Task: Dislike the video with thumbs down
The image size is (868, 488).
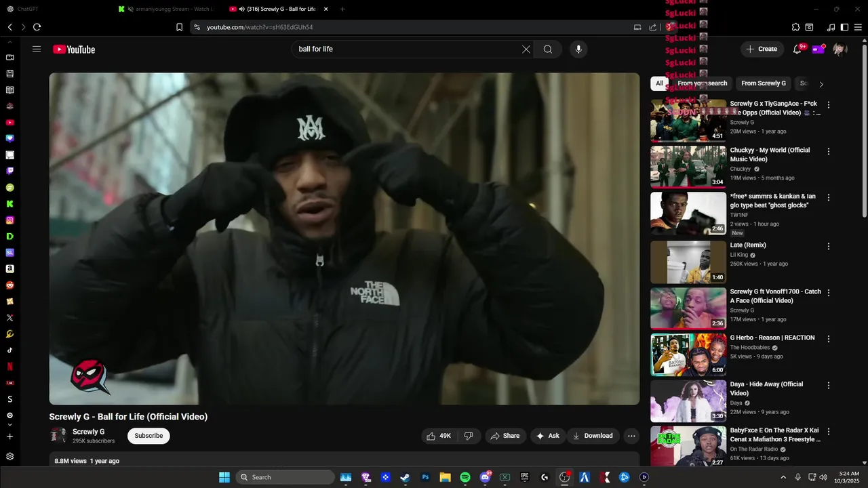Action: tap(469, 436)
